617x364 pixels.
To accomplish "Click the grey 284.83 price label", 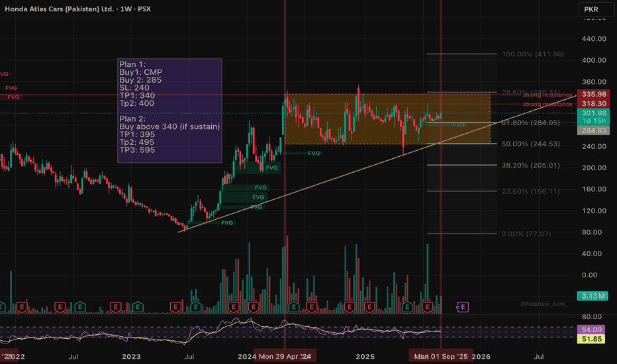I will [594, 130].
